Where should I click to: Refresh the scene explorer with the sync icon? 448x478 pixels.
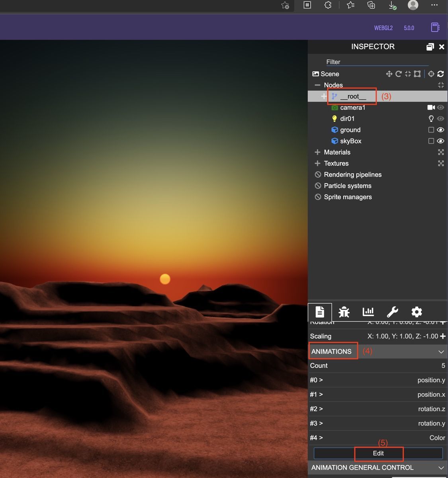(441, 74)
